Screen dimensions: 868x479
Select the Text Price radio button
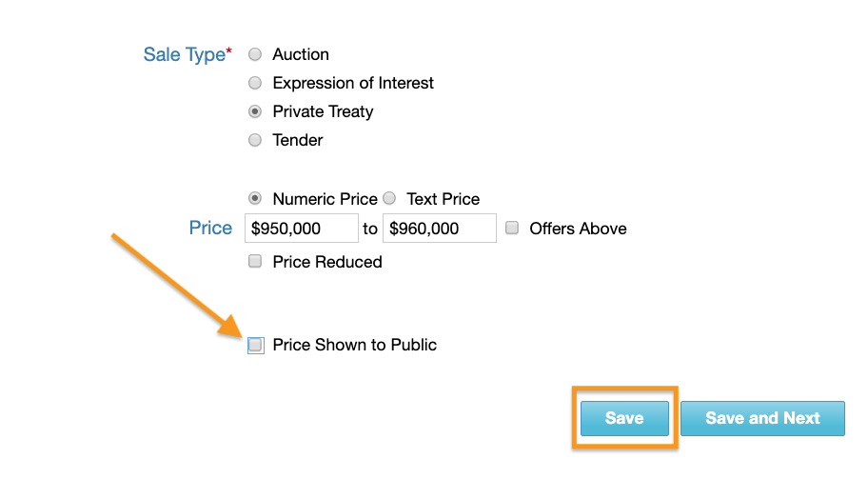click(389, 200)
